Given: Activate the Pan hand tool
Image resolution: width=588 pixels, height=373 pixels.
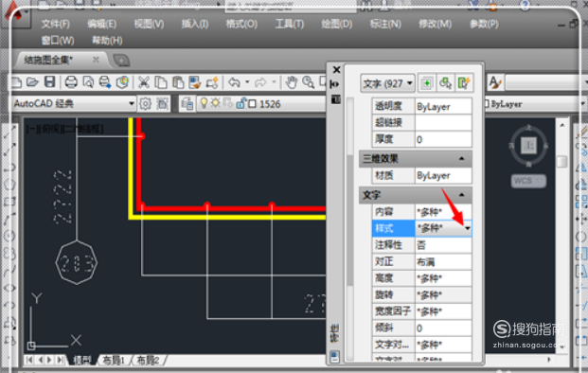Looking at the screenshot, I should pyautogui.click(x=291, y=82).
